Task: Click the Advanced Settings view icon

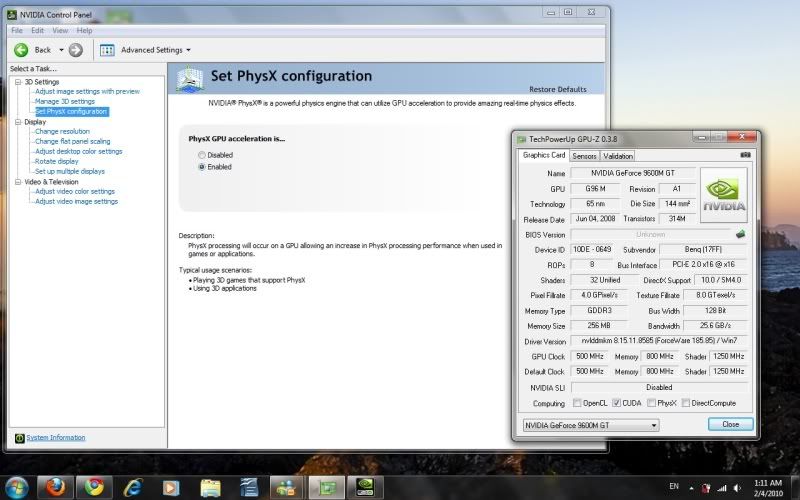Action: (107, 50)
